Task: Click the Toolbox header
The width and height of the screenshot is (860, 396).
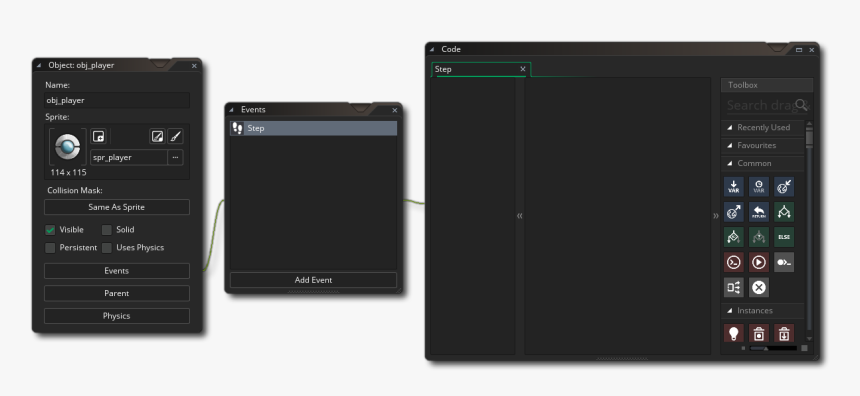Action: [766, 85]
